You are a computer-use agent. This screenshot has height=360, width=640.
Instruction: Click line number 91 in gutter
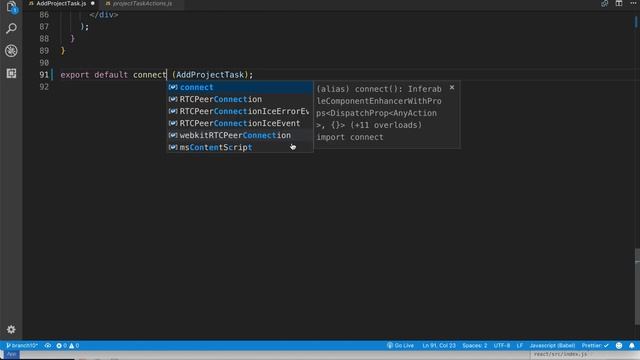tap(44, 75)
